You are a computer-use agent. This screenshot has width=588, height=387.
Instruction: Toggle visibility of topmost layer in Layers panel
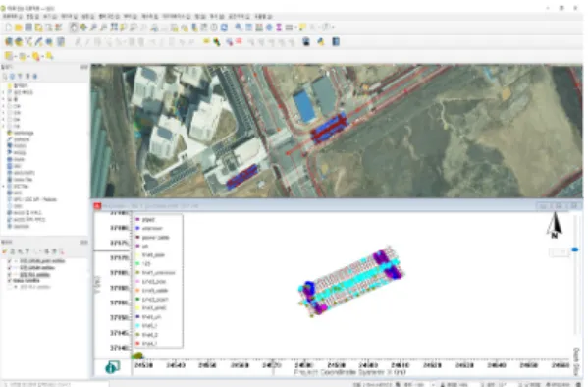[10, 261]
